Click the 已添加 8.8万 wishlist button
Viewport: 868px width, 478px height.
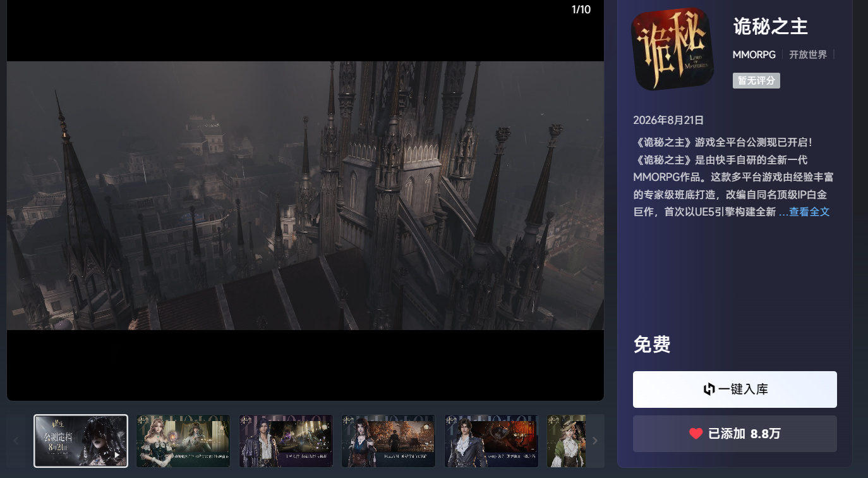click(735, 434)
